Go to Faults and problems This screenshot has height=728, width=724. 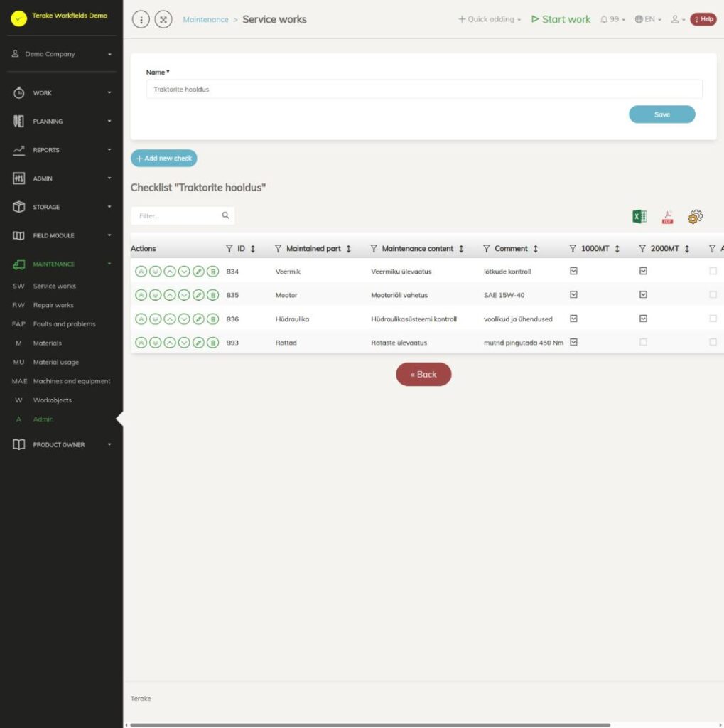tap(64, 324)
